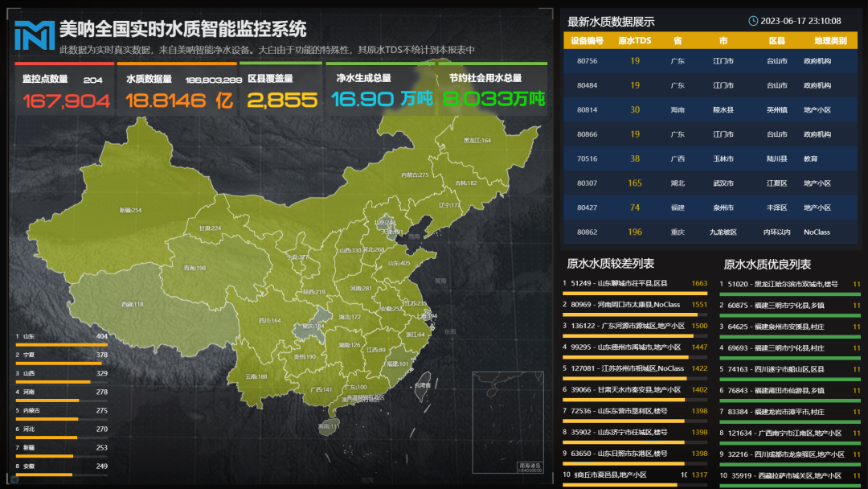The height and width of the screenshot is (489, 868).
Task: Click 山西 329 ranking row
Action: [x=61, y=376]
